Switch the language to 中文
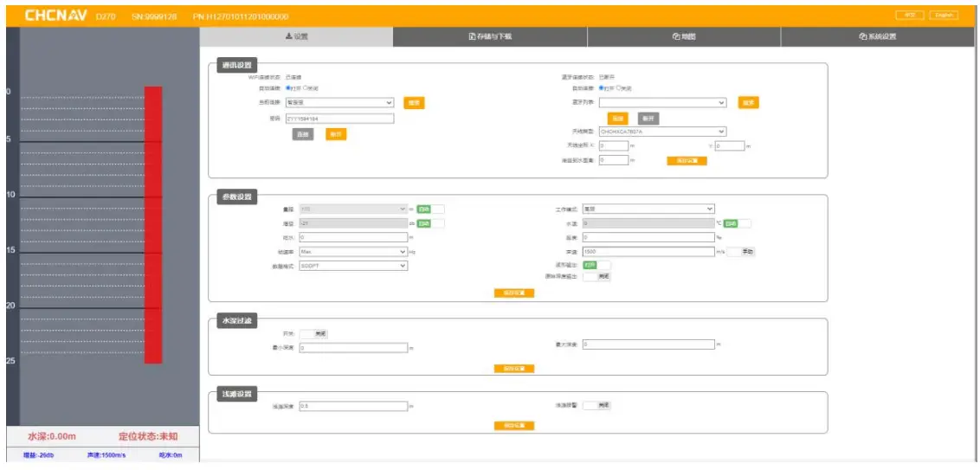This screenshot has width=980, height=470. 909,16
